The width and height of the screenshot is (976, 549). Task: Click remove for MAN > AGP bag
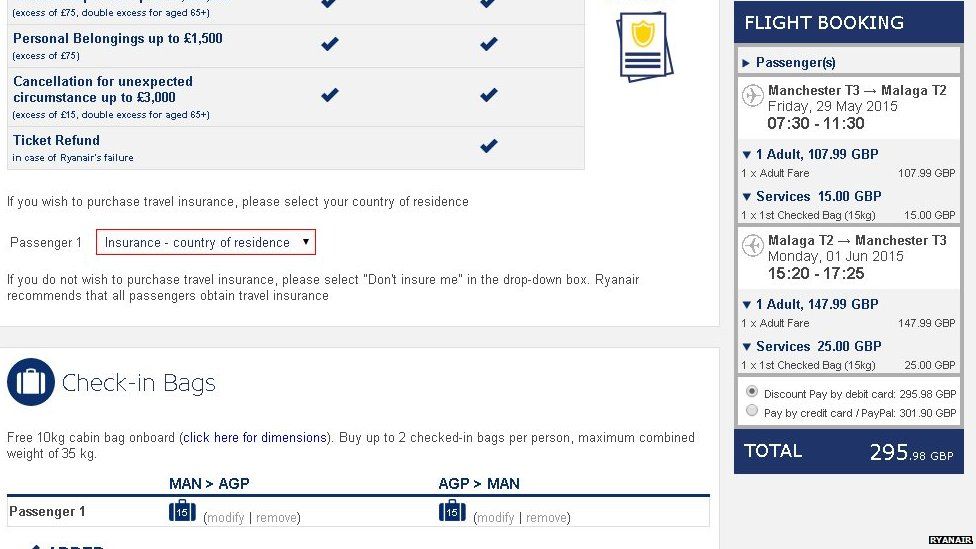276,518
